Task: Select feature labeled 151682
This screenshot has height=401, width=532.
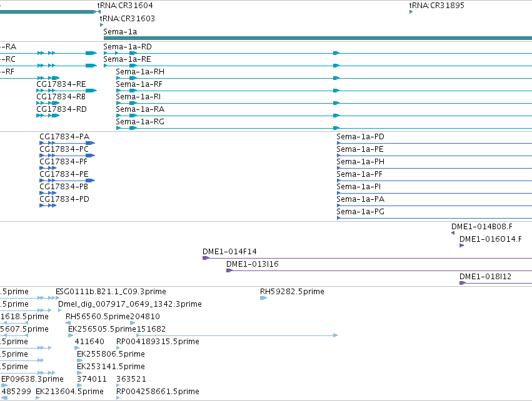Action: click(151, 329)
